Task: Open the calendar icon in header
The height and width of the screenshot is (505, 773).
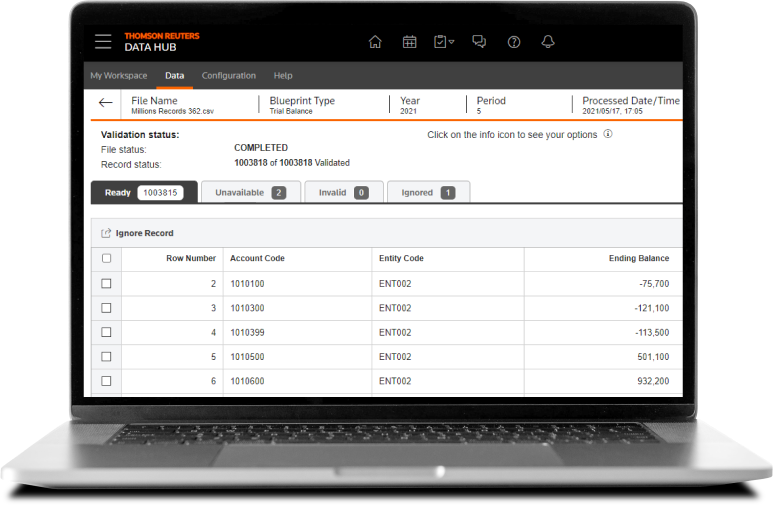Action: pyautogui.click(x=409, y=42)
